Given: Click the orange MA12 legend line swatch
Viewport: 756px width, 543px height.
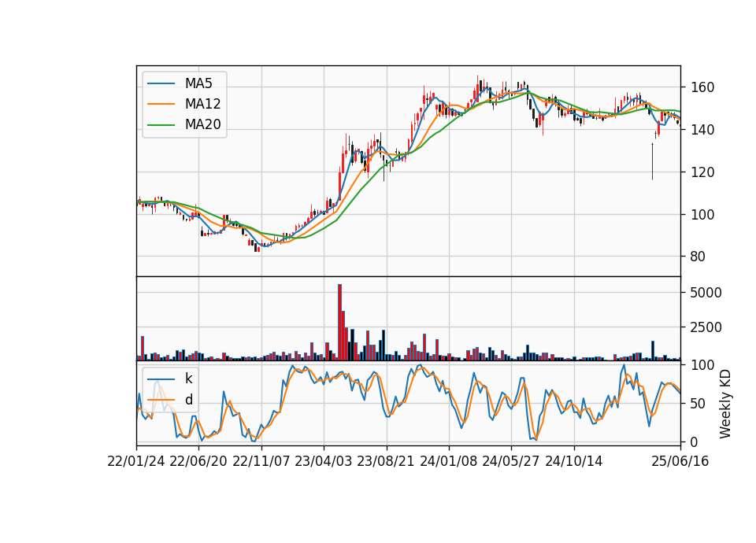Looking at the screenshot, I should pyautogui.click(x=161, y=104).
